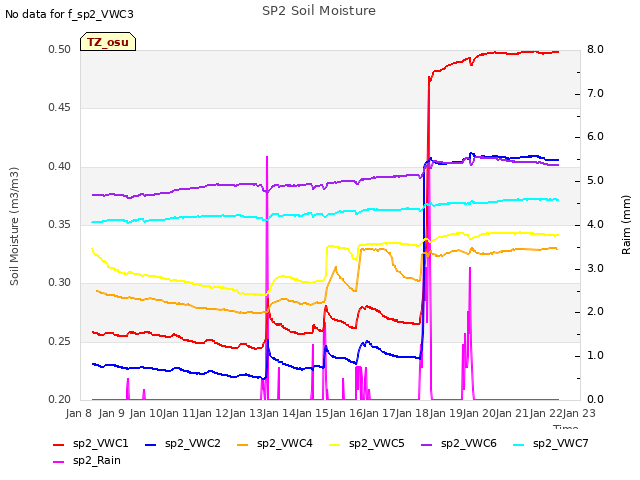640x480 pixels.
Task: Click the 7.0 right axis tick label
Action: 595,93
